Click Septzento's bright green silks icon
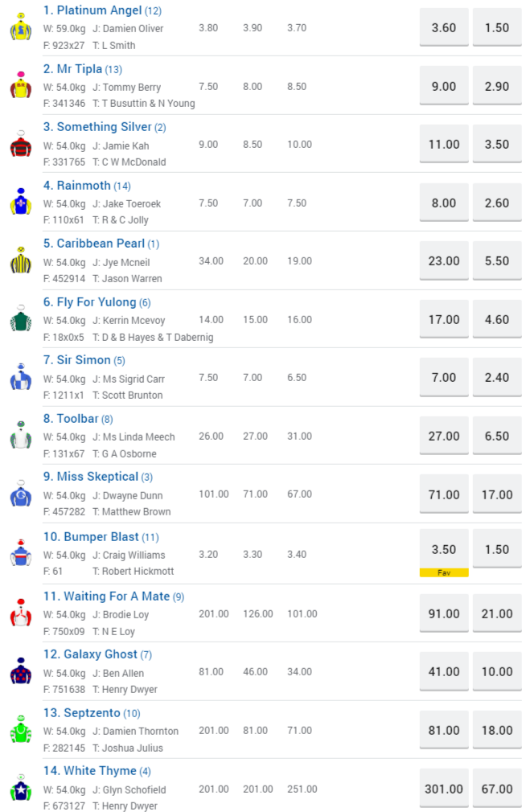The image size is (530, 812). click(x=20, y=730)
